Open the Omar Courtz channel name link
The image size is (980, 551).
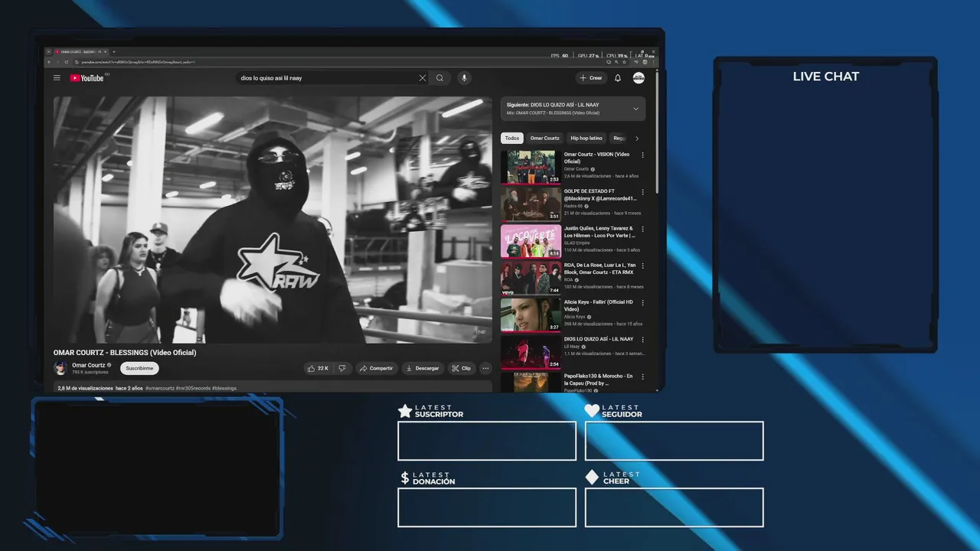point(89,365)
